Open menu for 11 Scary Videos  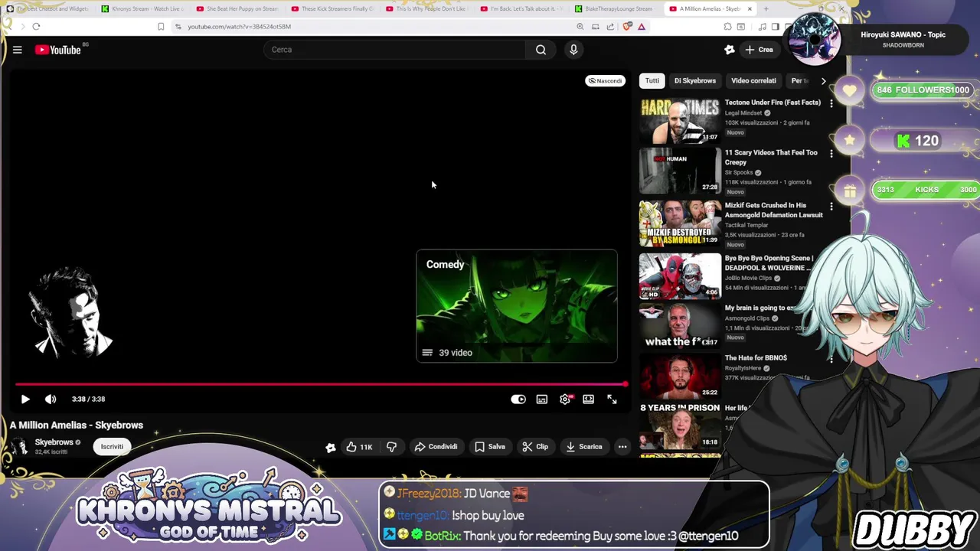pos(831,154)
